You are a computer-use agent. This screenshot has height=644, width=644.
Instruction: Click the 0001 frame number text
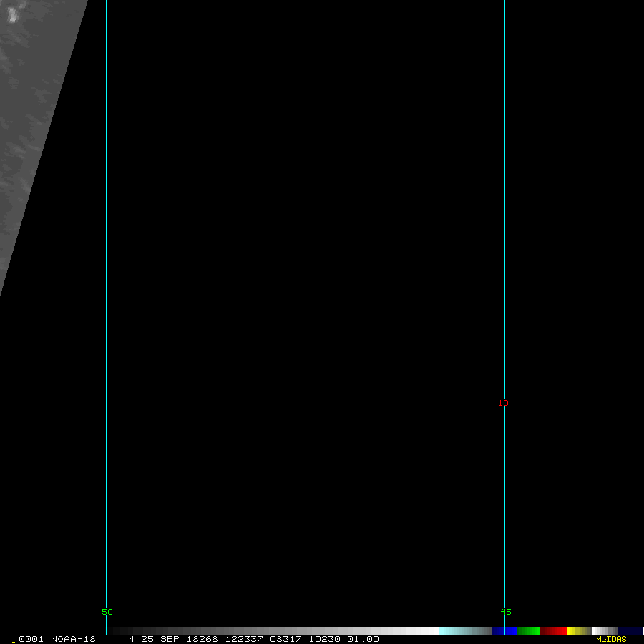(x=31, y=639)
